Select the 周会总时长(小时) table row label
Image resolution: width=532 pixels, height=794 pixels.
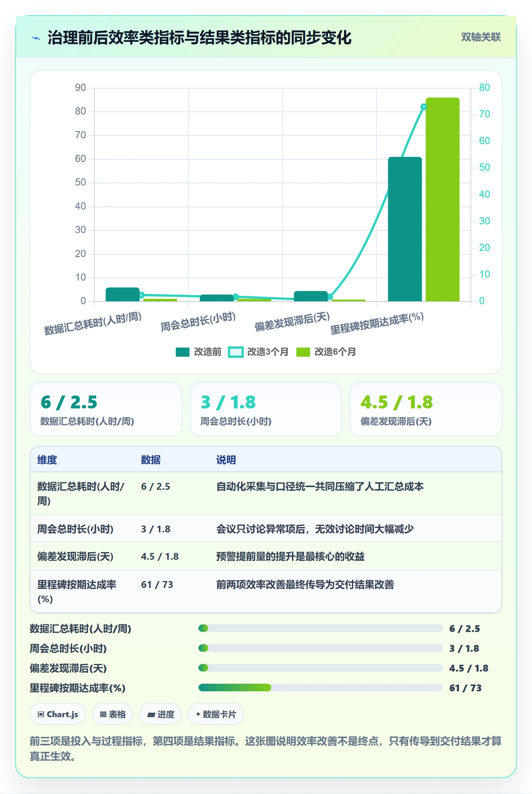coord(75,529)
